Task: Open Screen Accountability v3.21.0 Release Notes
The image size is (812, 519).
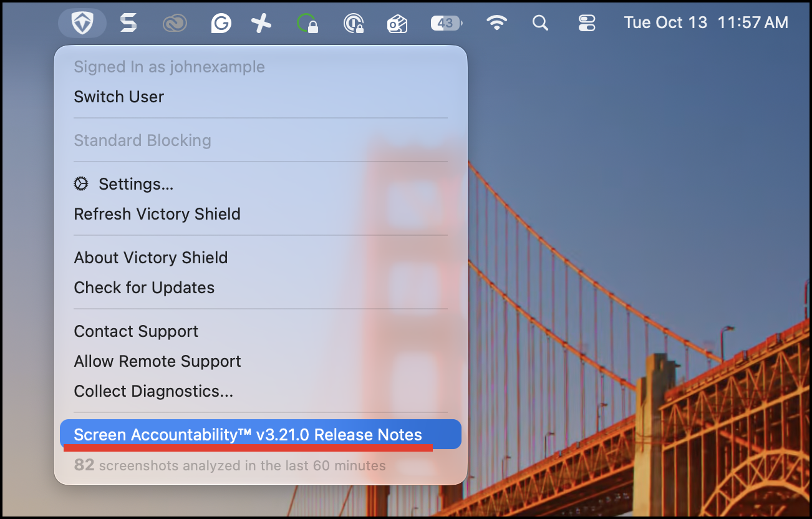Action: [261, 434]
